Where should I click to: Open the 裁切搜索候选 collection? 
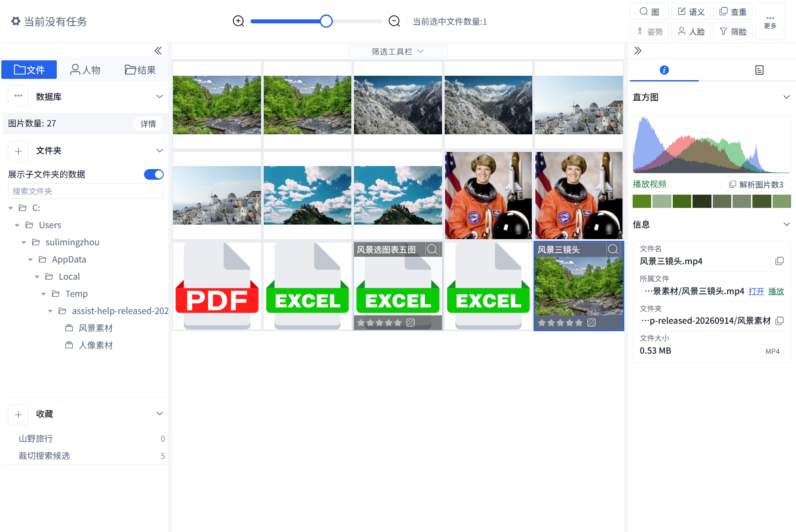[x=44, y=456]
